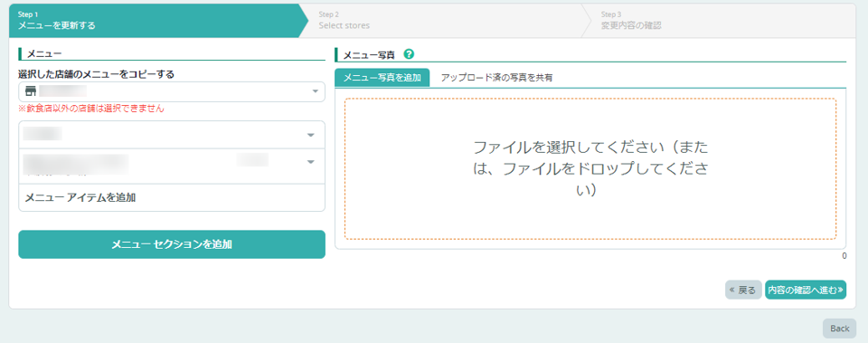
Task: Click the file drop zone area
Action: (x=590, y=169)
